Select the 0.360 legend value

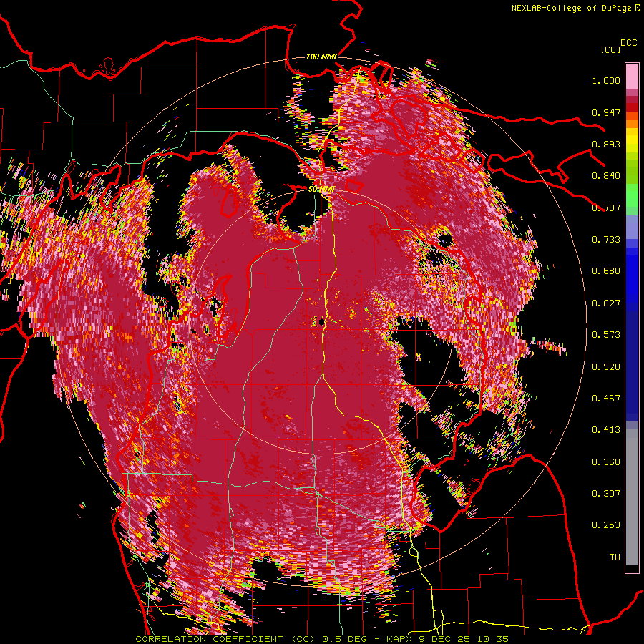606,462
